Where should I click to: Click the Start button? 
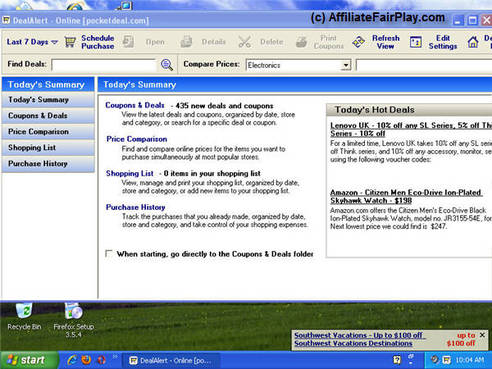pyautogui.click(x=29, y=360)
